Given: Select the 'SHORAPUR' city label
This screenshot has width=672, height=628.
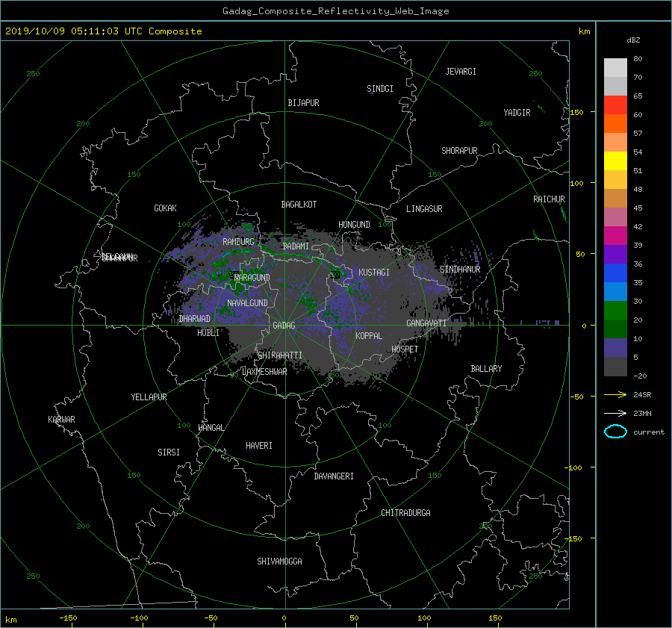Looking at the screenshot, I should point(459,151).
